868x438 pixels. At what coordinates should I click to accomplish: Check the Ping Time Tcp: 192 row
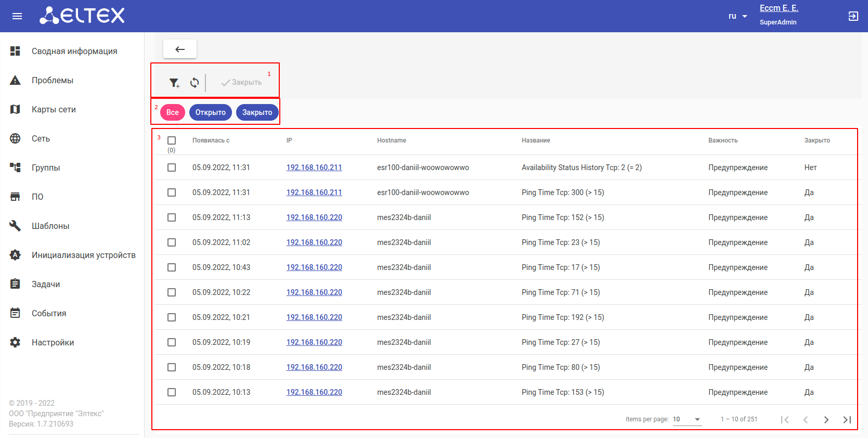click(172, 317)
